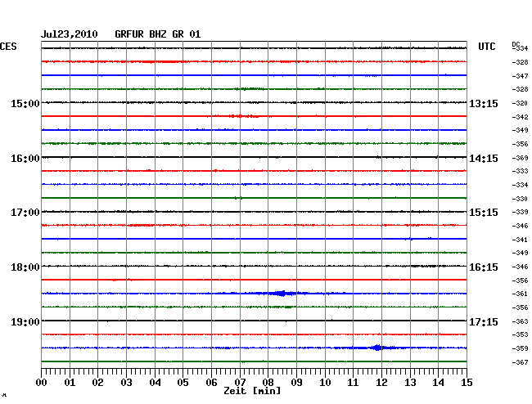Select the 17:00 time label
532x404 pixels.
click(25, 213)
